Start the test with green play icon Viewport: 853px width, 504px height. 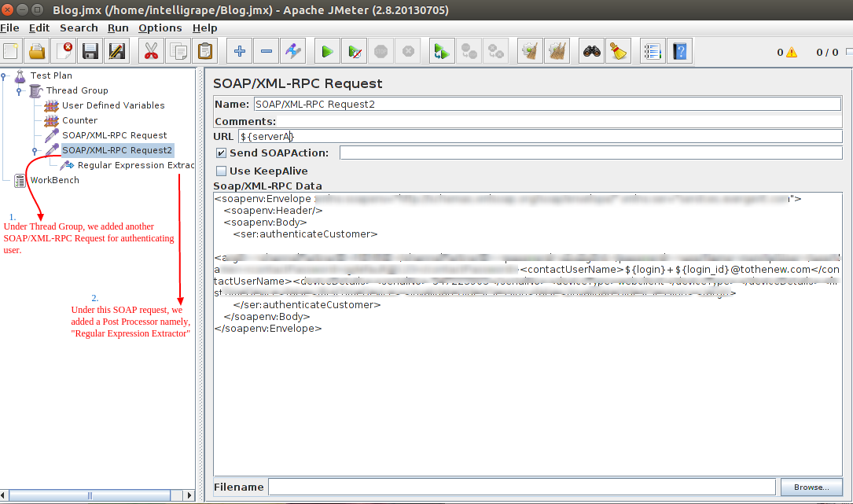[x=327, y=52]
